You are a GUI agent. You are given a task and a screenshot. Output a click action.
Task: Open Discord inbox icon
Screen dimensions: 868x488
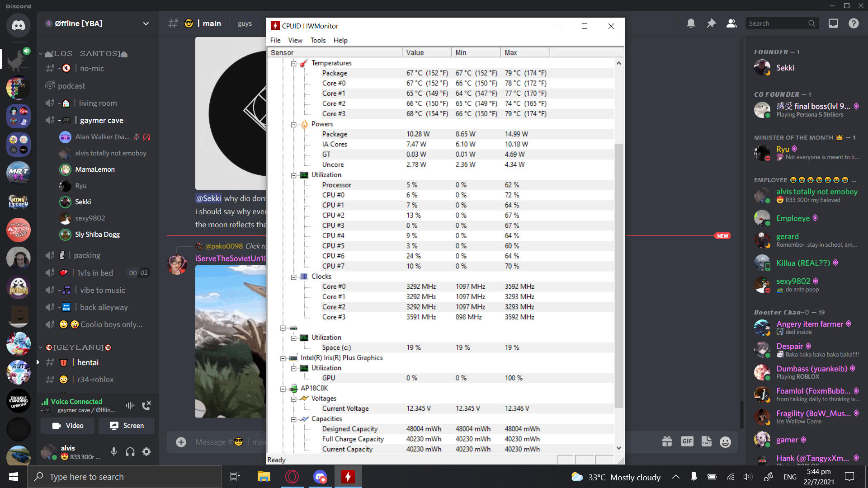[x=833, y=23]
